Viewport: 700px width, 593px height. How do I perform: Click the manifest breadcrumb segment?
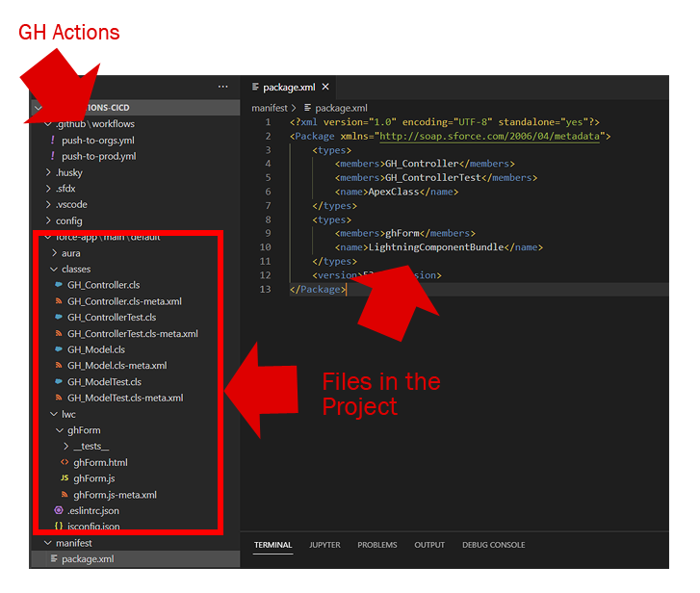click(270, 108)
